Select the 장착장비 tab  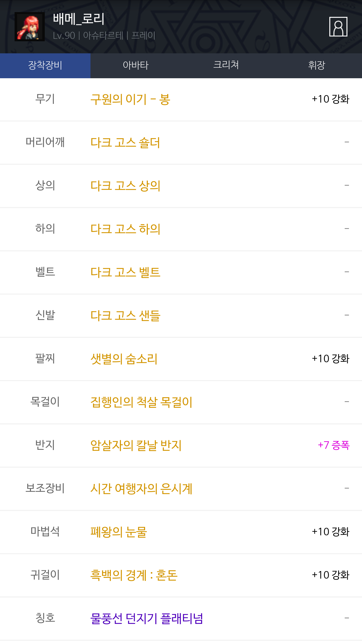(45, 65)
